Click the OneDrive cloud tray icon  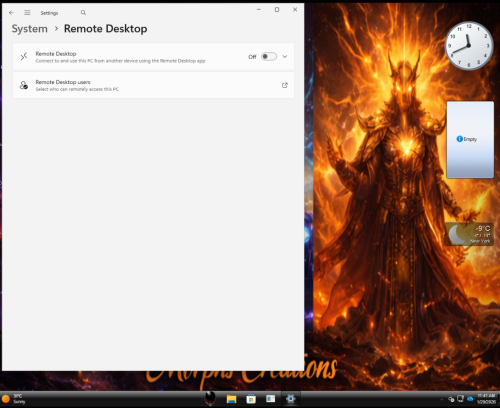(x=470, y=399)
